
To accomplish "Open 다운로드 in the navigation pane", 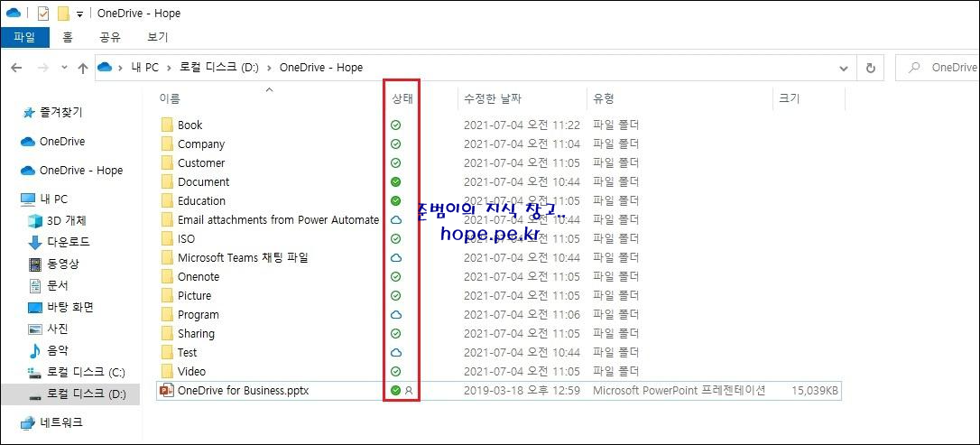I will (x=68, y=242).
